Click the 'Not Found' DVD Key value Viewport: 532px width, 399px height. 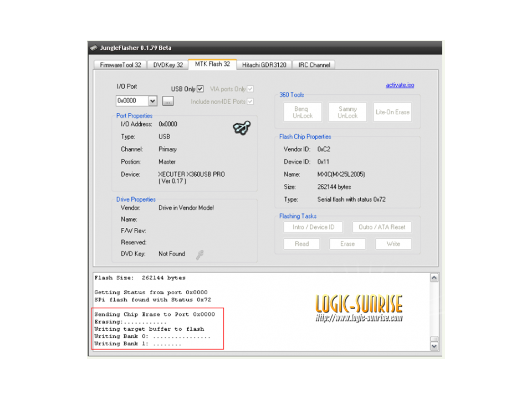(x=172, y=254)
